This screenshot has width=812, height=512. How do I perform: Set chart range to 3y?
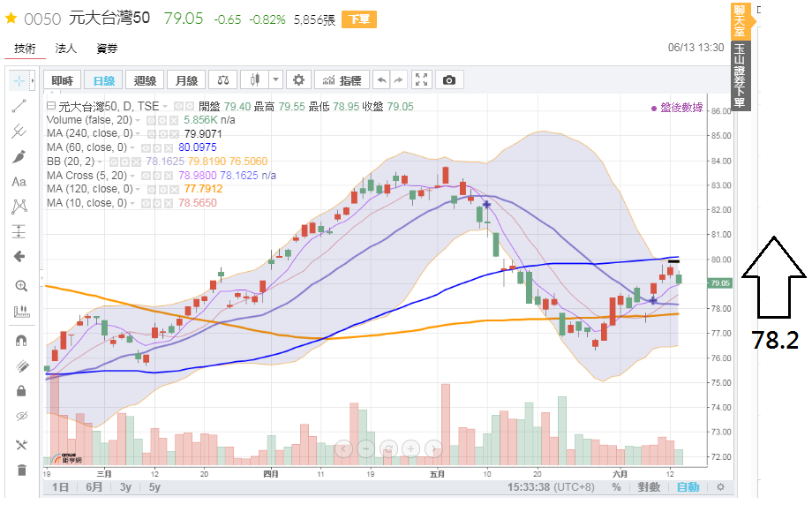pos(125,486)
